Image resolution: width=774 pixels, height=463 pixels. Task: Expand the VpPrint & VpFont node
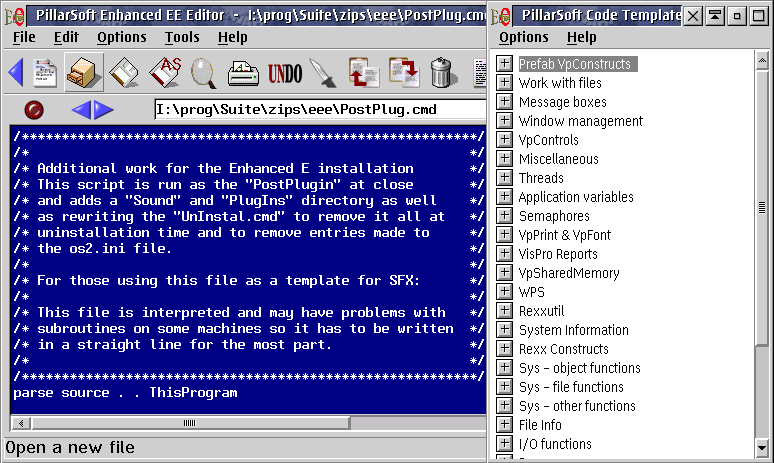(x=504, y=234)
